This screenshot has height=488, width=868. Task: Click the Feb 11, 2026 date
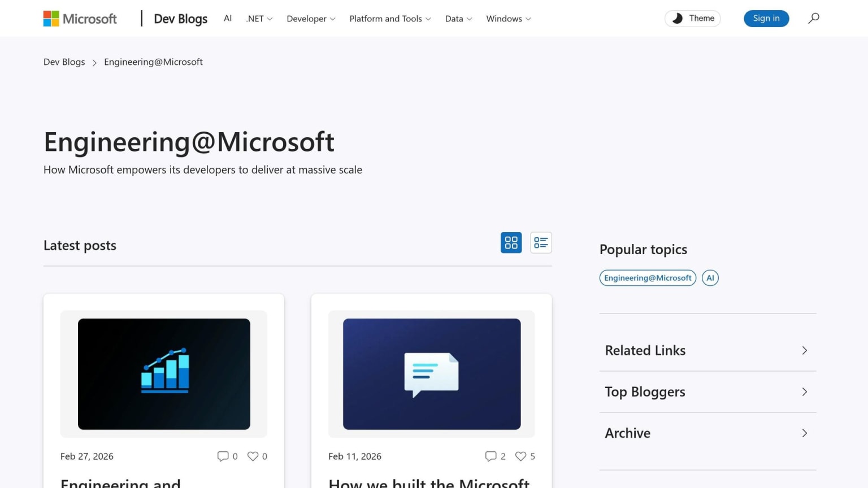pos(355,456)
